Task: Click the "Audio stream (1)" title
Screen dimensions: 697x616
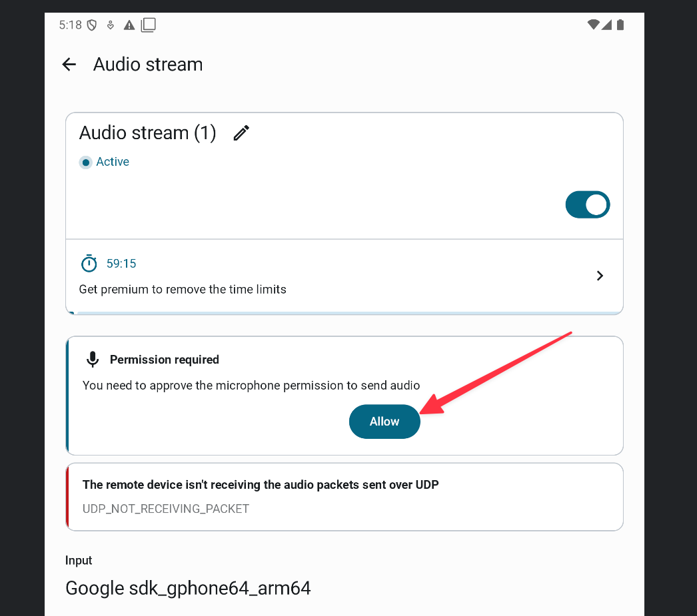Action: click(148, 133)
